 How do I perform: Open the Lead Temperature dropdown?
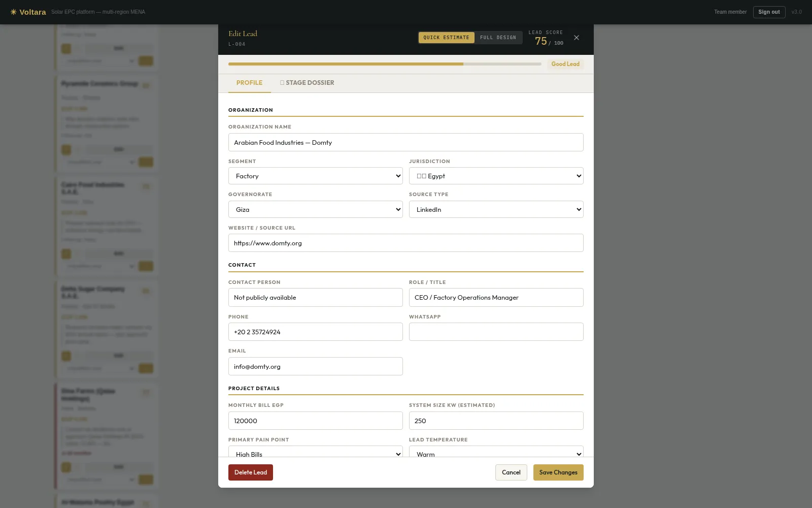tap(496, 452)
